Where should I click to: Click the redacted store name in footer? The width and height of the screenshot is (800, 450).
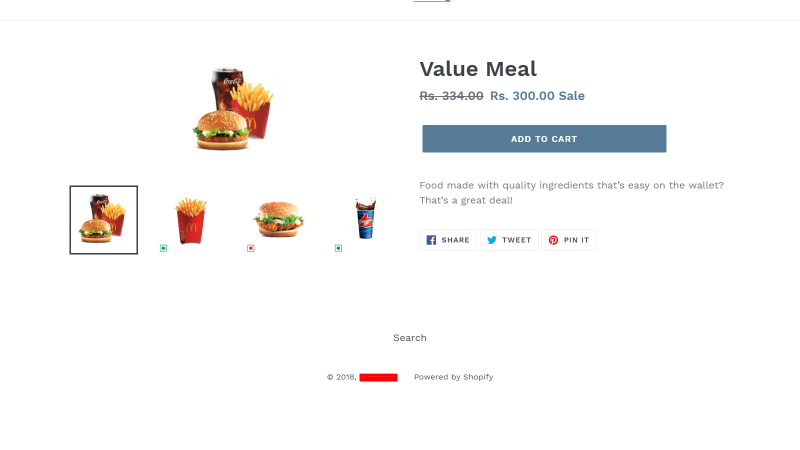(x=378, y=378)
